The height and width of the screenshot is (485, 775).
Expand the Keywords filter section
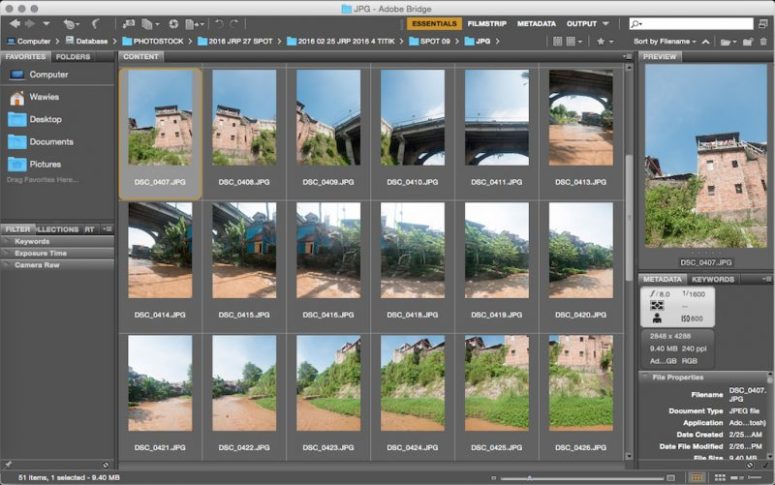point(57,241)
